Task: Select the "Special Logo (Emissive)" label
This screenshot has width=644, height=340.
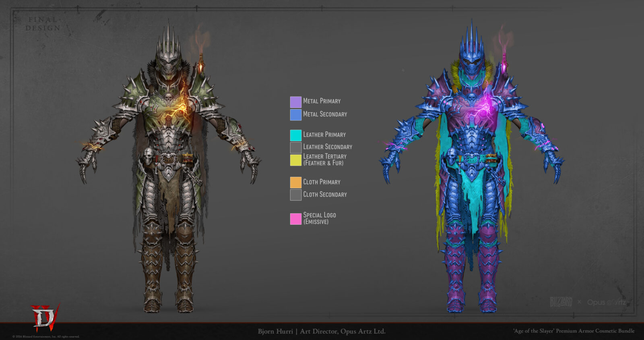Action: click(x=320, y=218)
